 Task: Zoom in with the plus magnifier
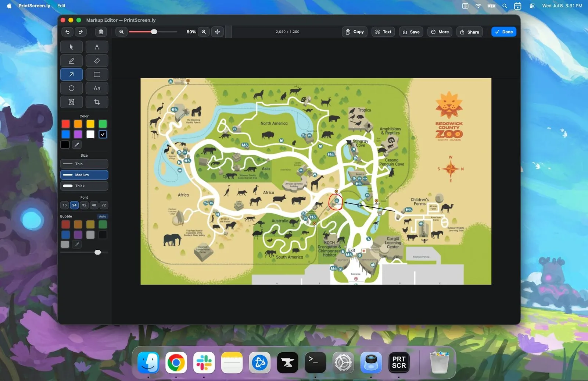pos(204,32)
